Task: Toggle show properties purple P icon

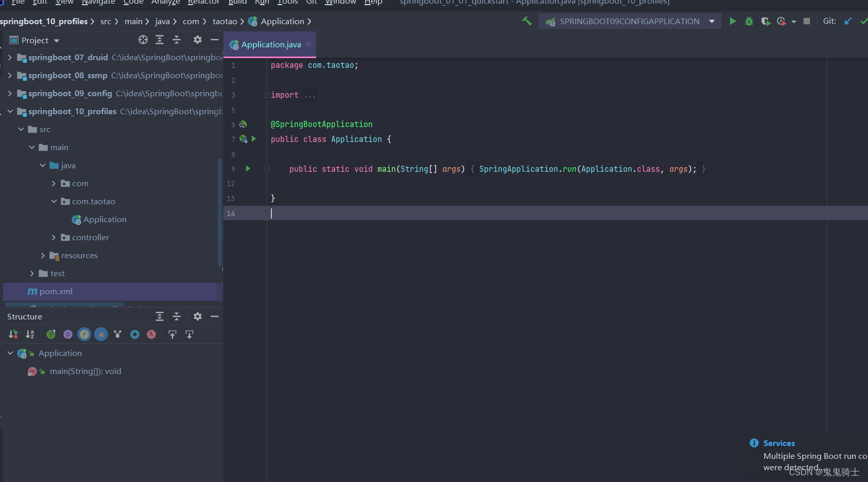Action: point(67,334)
